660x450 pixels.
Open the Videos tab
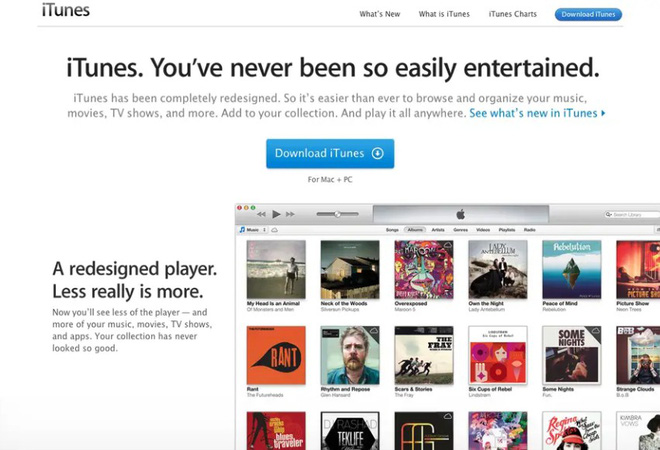[x=483, y=230]
